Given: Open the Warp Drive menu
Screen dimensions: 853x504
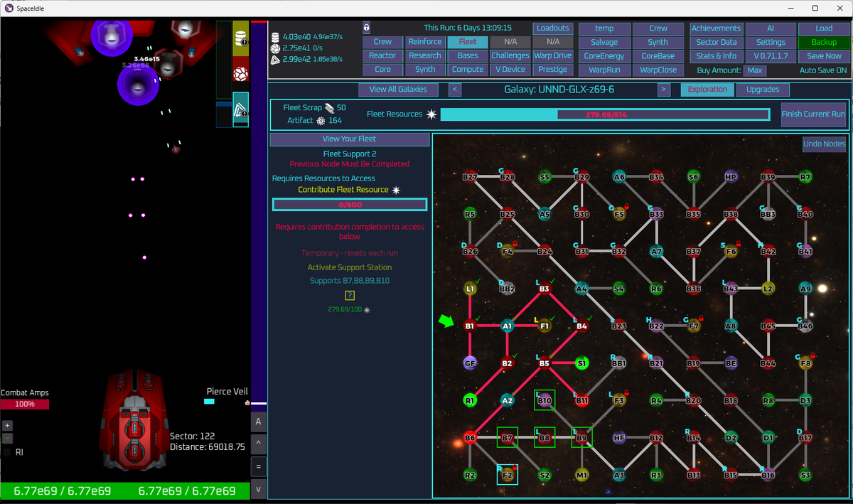Looking at the screenshot, I should [x=553, y=55].
